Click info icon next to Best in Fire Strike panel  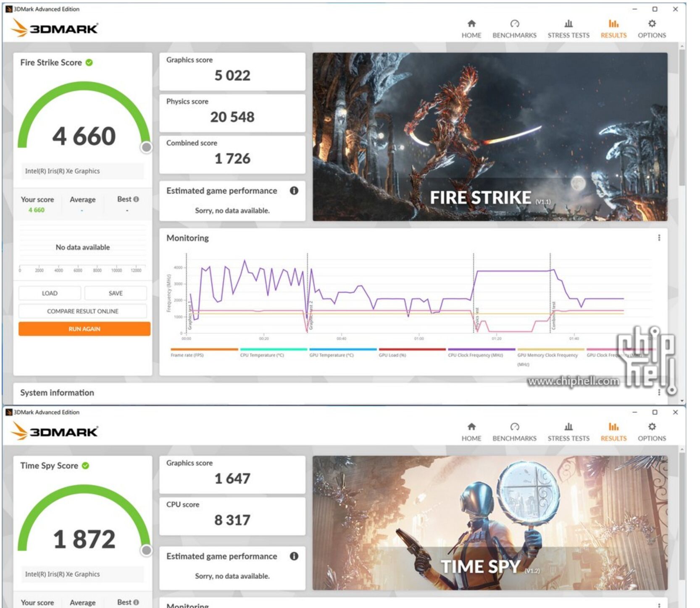(136, 199)
